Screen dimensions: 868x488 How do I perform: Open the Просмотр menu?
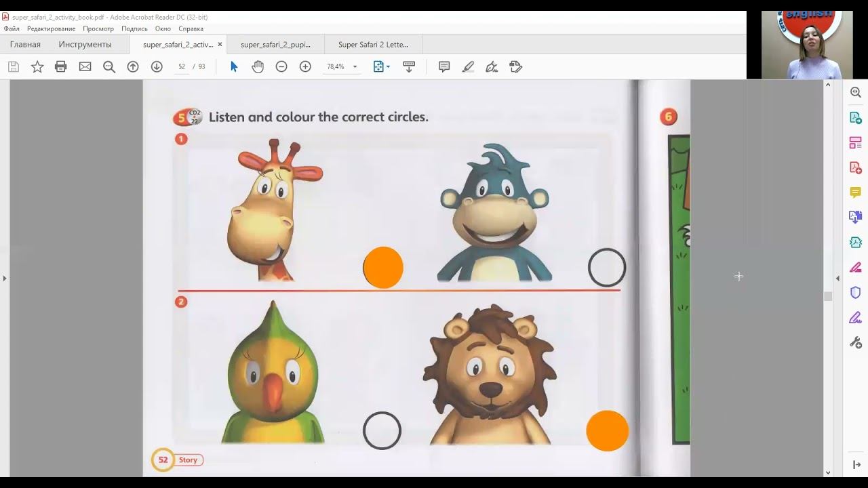98,28
